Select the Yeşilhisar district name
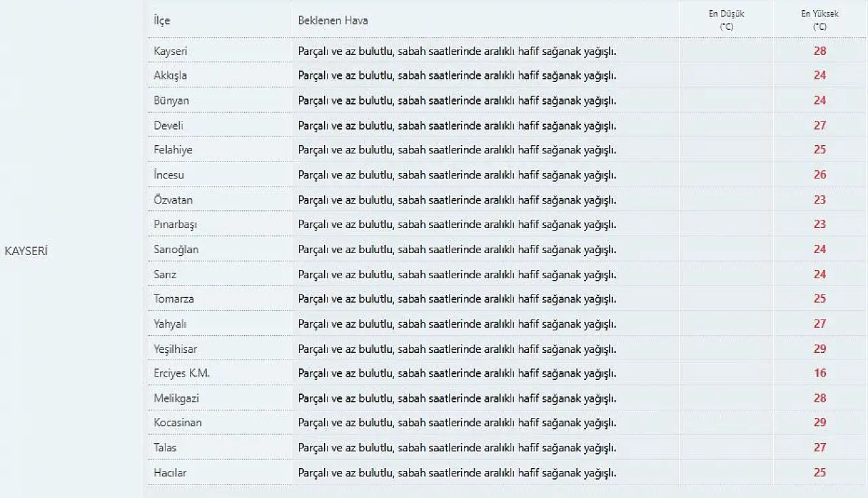This screenshot has height=498, width=868. click(x=176, y=349)
